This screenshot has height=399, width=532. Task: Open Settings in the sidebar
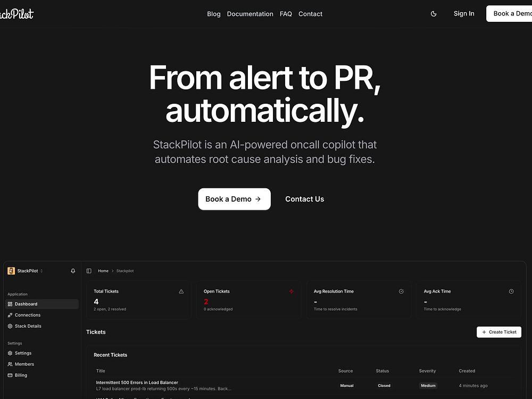[42, 353]
